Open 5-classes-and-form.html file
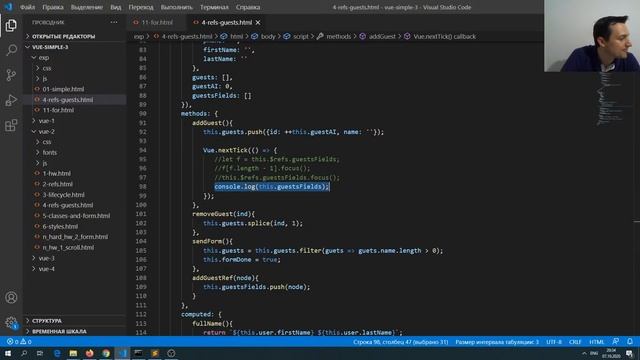This screenshot has width=640, height=360. coord(76,216)
